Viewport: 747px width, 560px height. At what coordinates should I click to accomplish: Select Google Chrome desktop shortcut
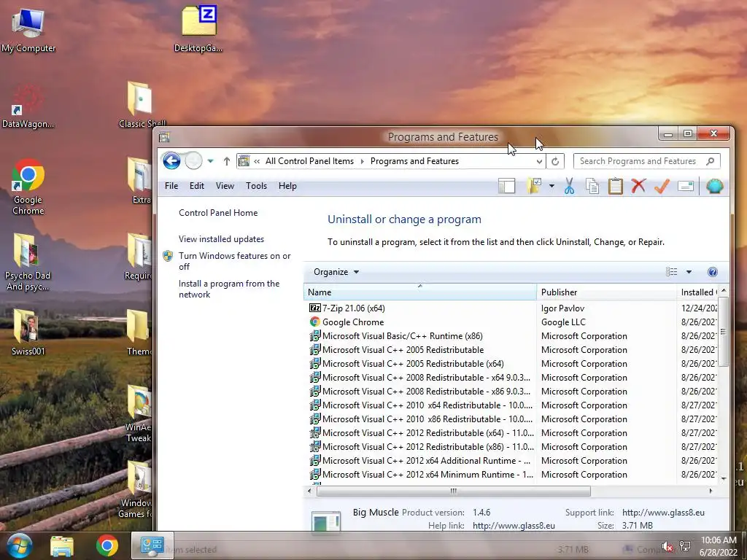(28, 187)
